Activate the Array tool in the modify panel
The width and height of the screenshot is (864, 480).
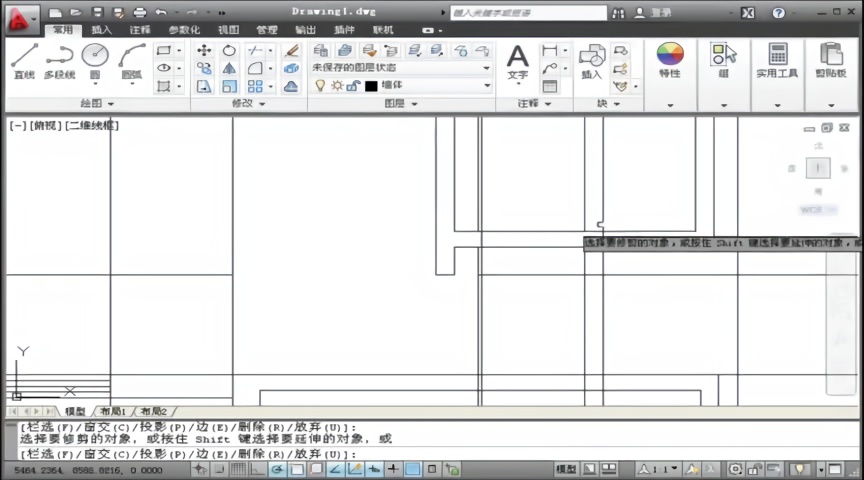tap(255, 86)
